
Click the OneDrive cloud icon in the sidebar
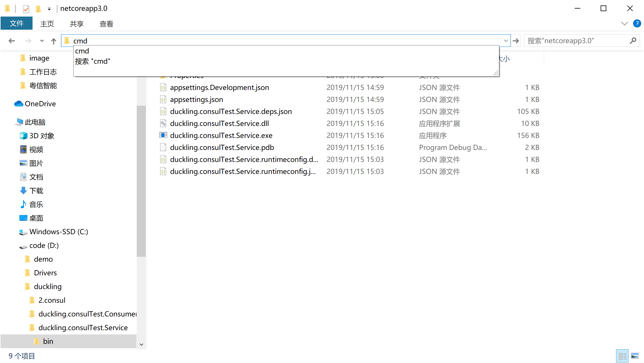tap(18, 103)
